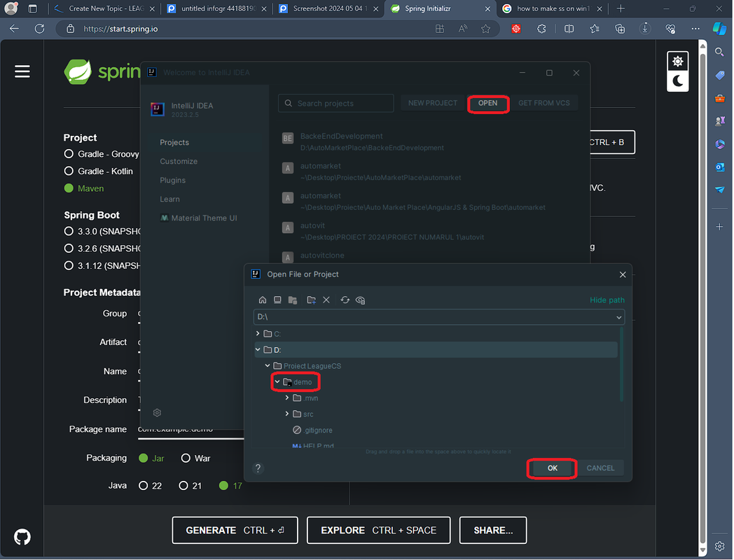The height and width of the screenshot is (560, 734).
Task: Choose Jar packaging
Action: pyautogui.click(x=144, y=458)
